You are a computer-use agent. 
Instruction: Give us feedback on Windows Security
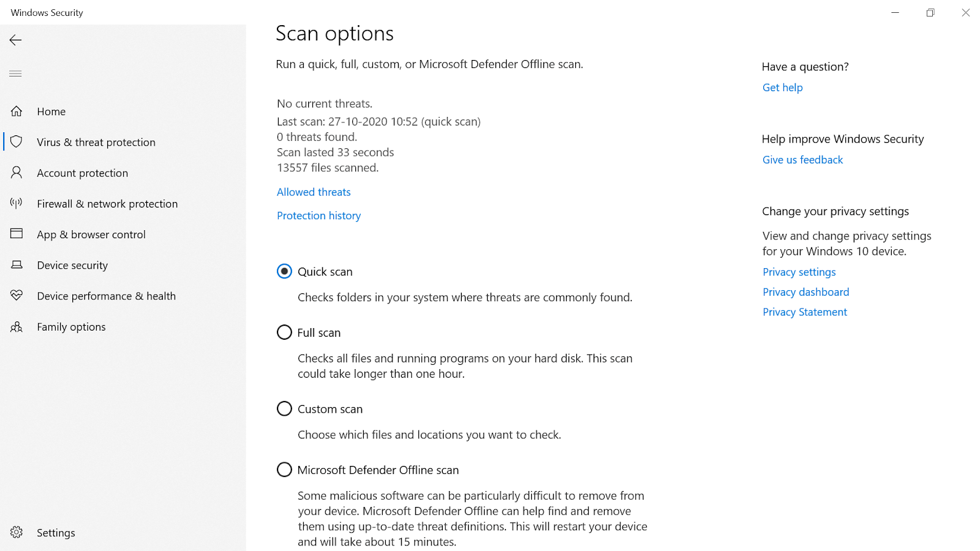coord(802,159)
